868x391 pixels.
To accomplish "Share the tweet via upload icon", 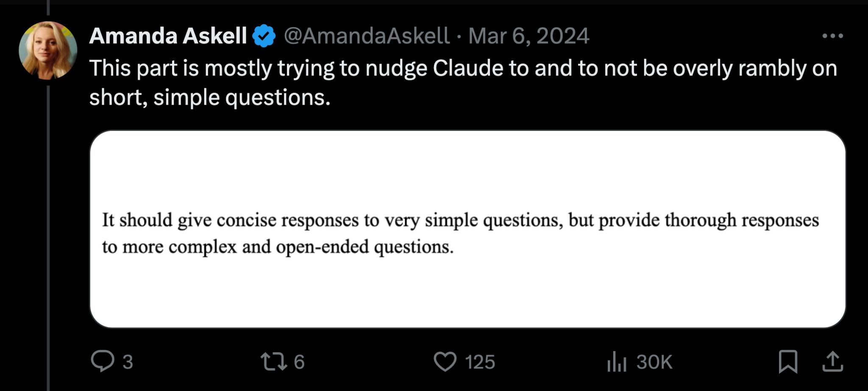I will tap(832, 363).
